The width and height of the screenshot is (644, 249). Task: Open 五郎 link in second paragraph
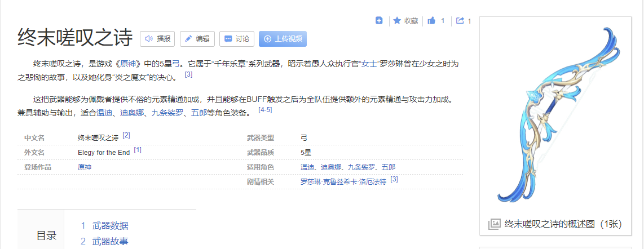pyautogui.click(x=200, y=113)
